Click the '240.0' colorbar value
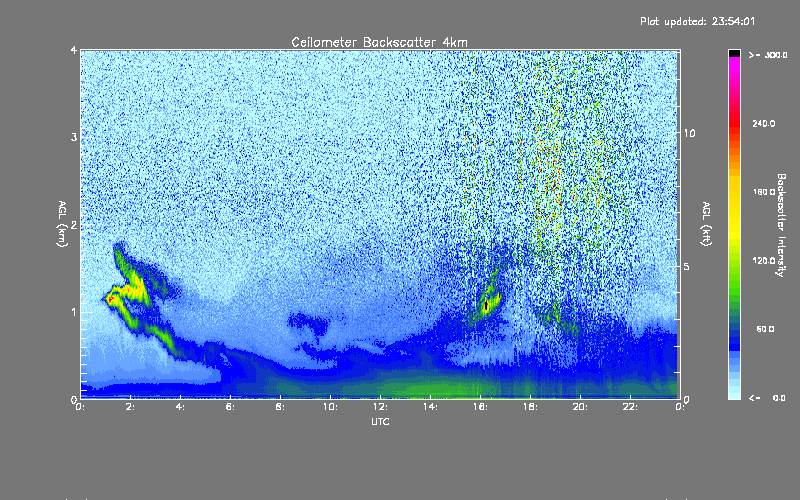 click(x=764, y=123)
